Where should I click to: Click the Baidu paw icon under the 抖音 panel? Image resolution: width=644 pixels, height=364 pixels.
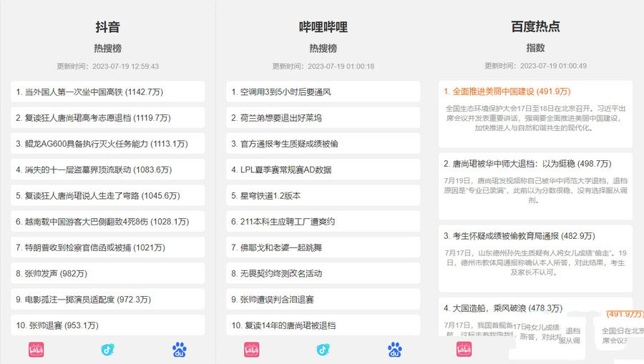(x=180, y=350)
